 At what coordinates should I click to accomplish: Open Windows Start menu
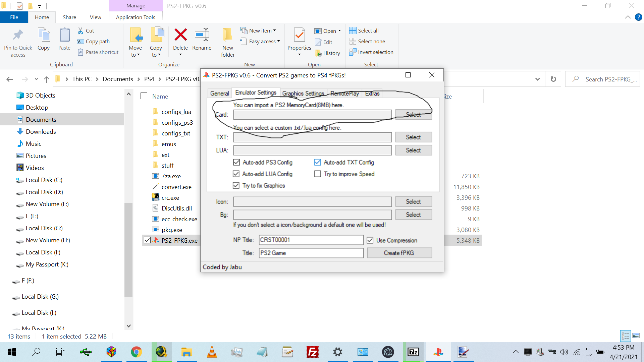click(12, 352)
